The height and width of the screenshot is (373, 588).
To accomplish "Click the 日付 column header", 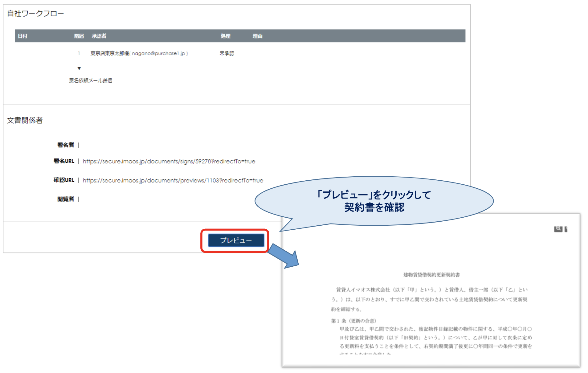I will (x=22, y=36).
